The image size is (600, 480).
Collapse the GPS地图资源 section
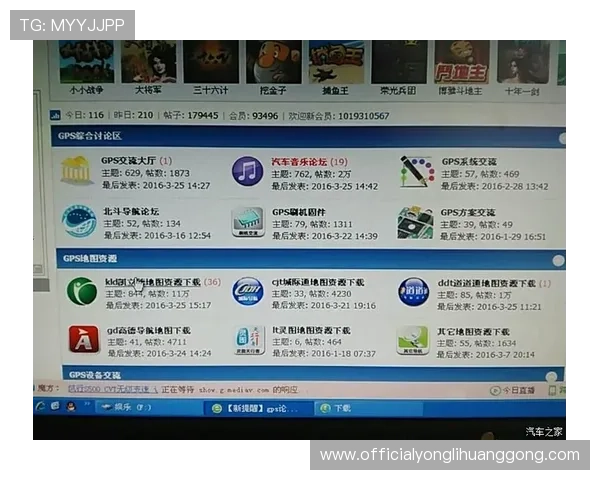coord(558,261)
